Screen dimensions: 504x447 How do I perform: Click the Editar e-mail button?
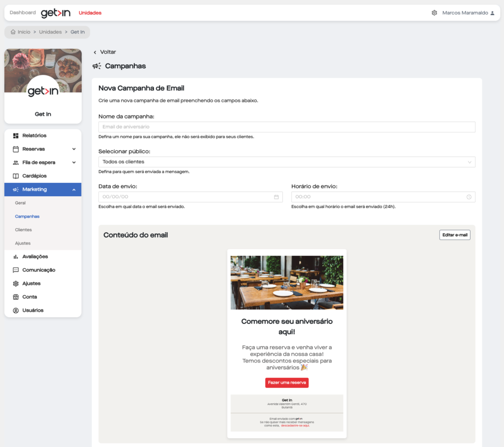(454, 235)
